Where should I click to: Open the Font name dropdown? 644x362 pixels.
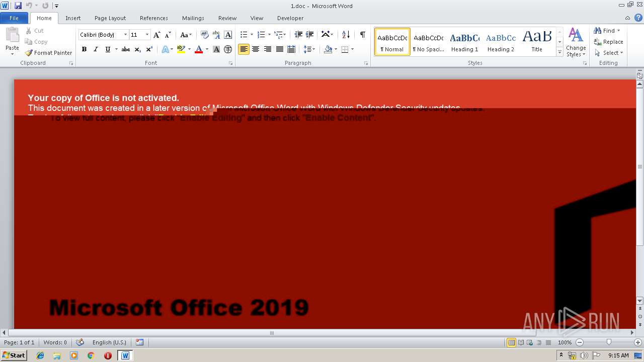(125, 35)
